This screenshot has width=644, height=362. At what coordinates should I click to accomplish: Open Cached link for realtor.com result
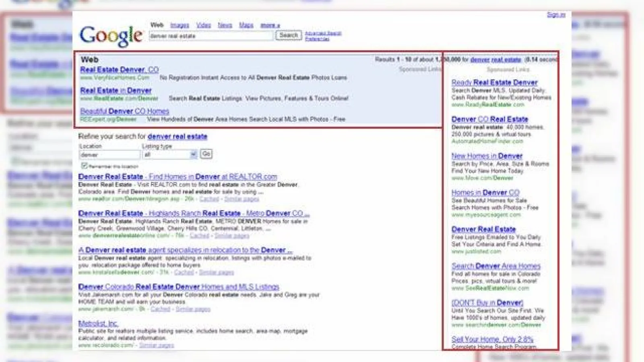(209, 199)
